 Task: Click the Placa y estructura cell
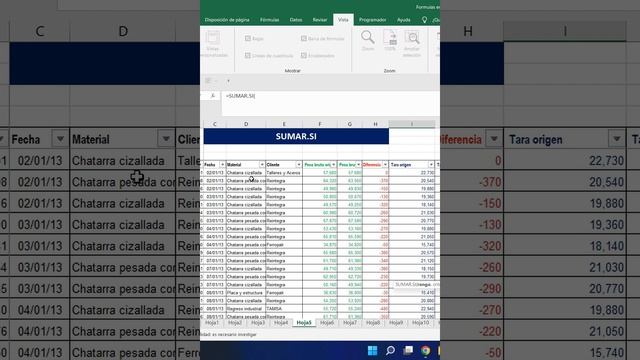(x=246, y=293)
